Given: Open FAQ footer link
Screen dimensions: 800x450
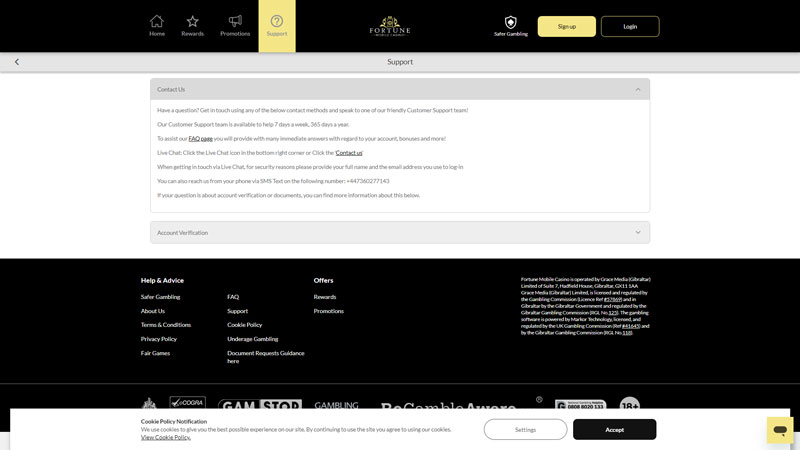Looking at the screenshot, I should 233,297.
